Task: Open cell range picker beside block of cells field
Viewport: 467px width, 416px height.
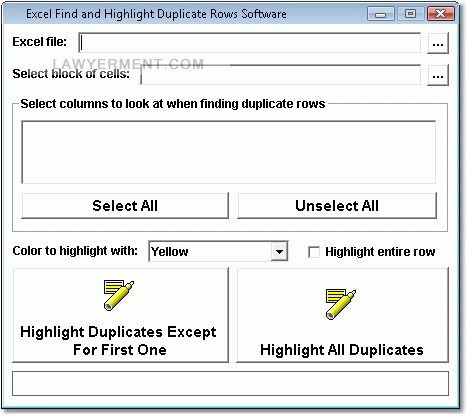Action: tap(438, 75)
